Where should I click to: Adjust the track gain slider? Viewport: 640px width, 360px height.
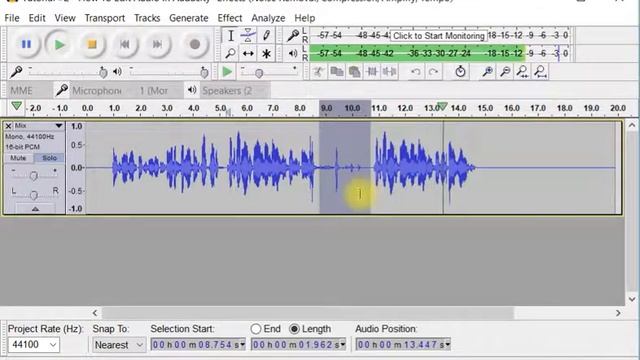34,176
